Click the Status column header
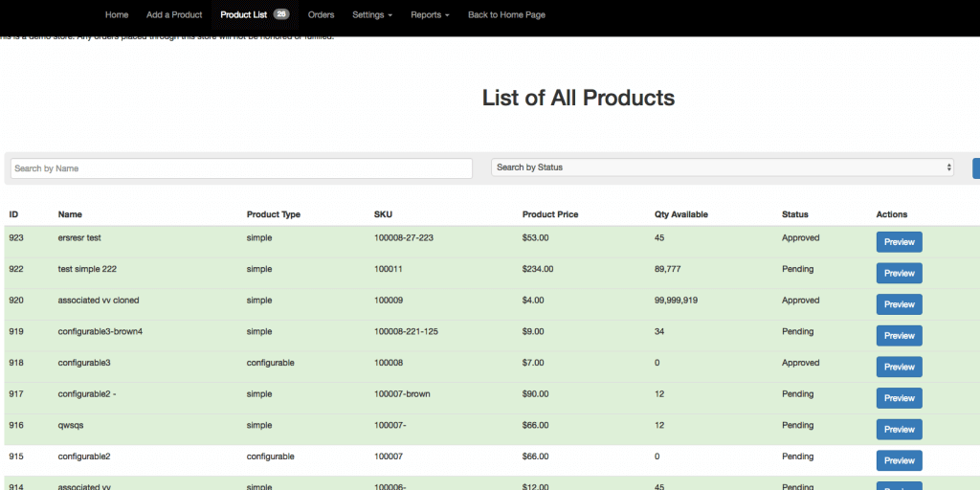Screen dimensions: 980x490 coord(794,214)
